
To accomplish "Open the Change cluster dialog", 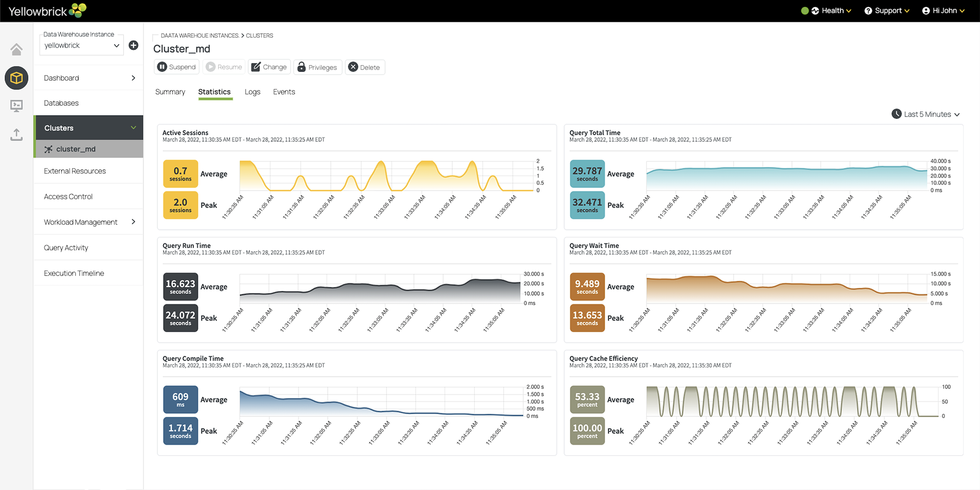I will coord(269,67).
